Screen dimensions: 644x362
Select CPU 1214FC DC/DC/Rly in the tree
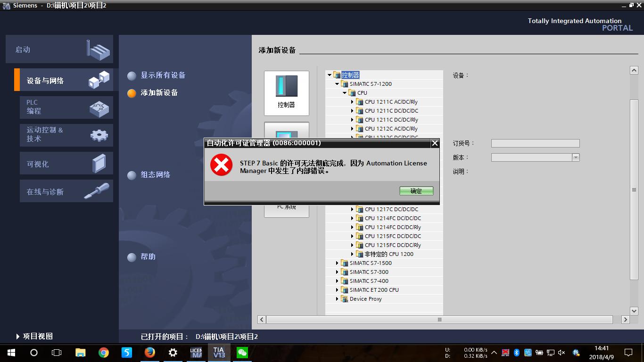point(393,227)
